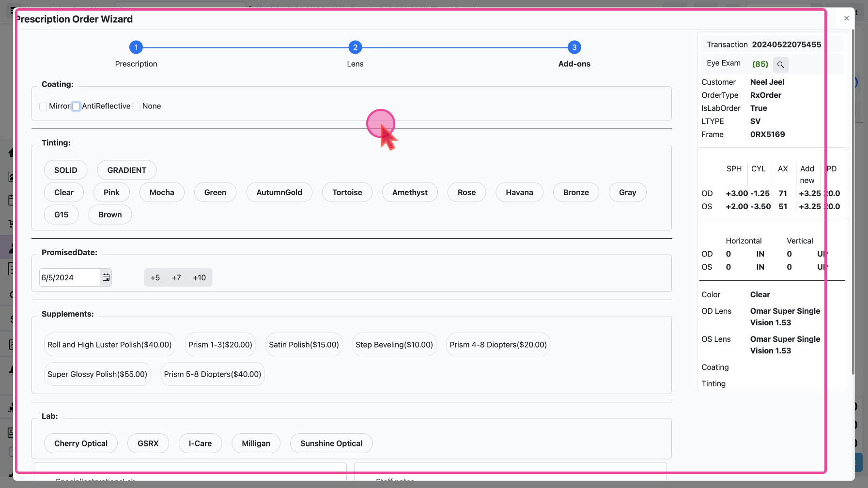Close the Prescription Order Wizard dialog

846,18
